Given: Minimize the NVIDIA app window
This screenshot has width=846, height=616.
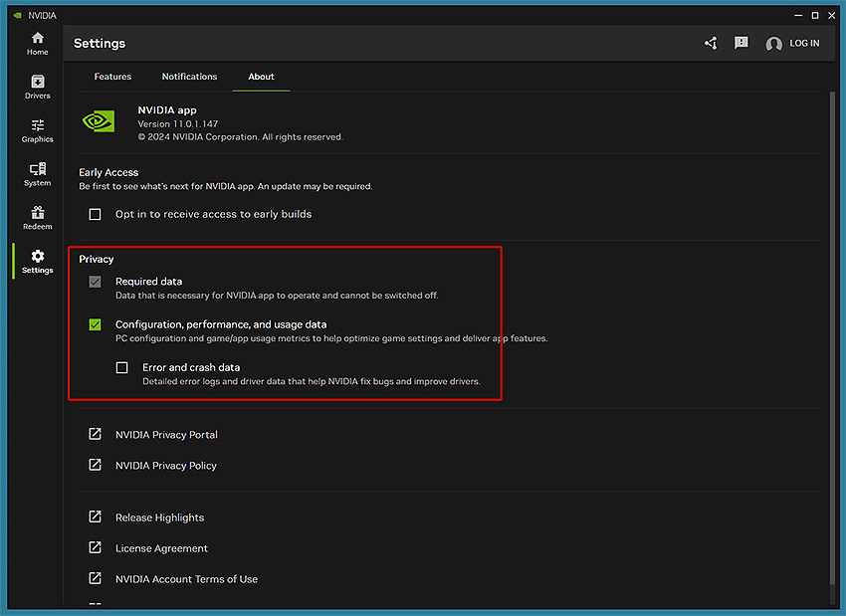Looking at the screenshot, I should click(798, 15).
